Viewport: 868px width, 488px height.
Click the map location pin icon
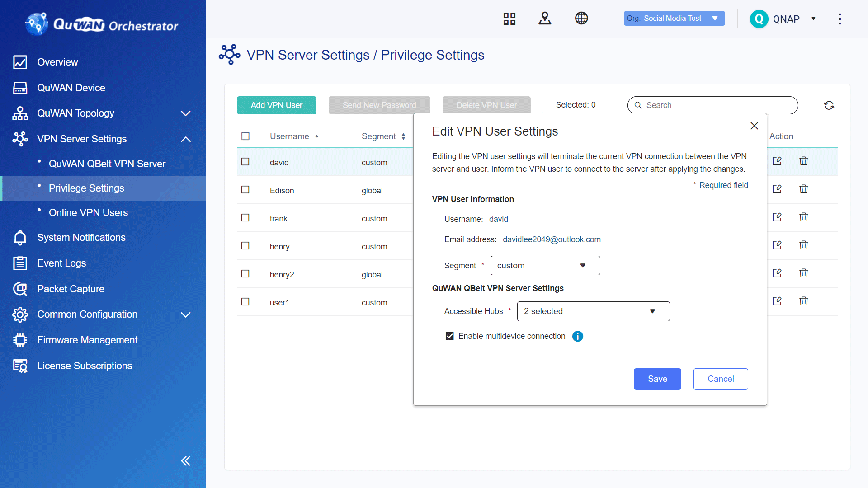pos(545,19)
